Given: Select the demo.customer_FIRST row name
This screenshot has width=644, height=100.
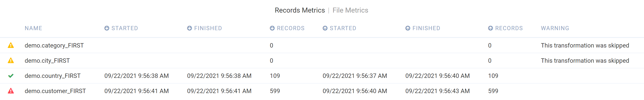Looking at the screenshot, I should [55, 91].
